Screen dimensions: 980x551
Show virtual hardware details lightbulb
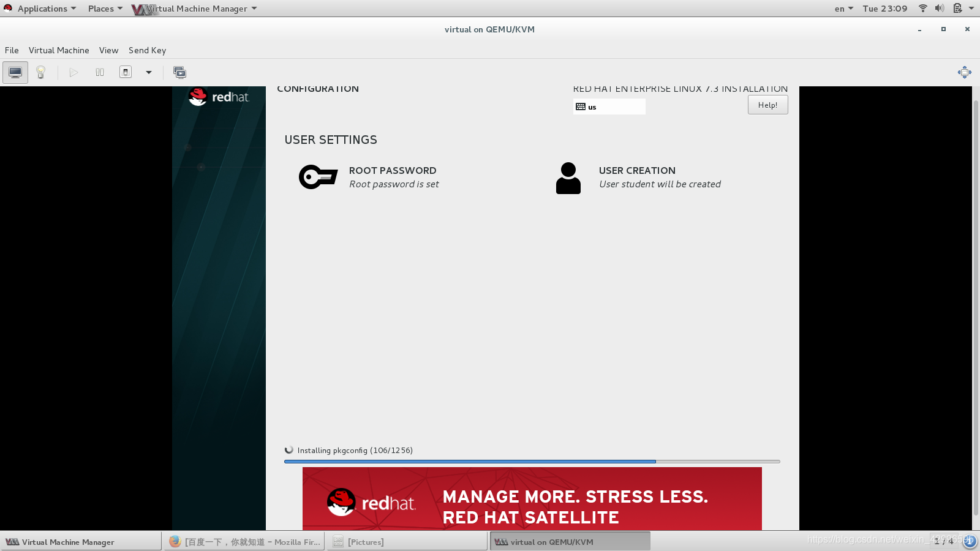point(41,72)
